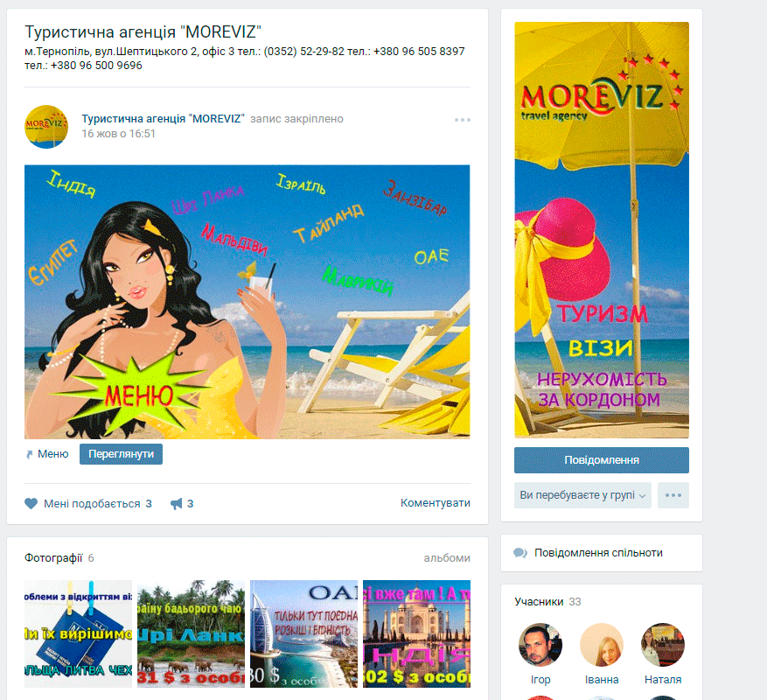The image size is (767, 700).
Task: Open the India Taj Mahal photo thumbnail
Action: pyautogui.click(x=417, y=633)
